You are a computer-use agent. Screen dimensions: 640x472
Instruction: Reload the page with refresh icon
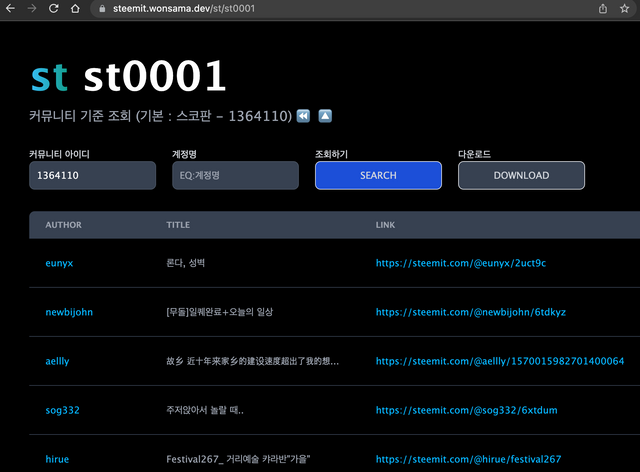(53, 8)
